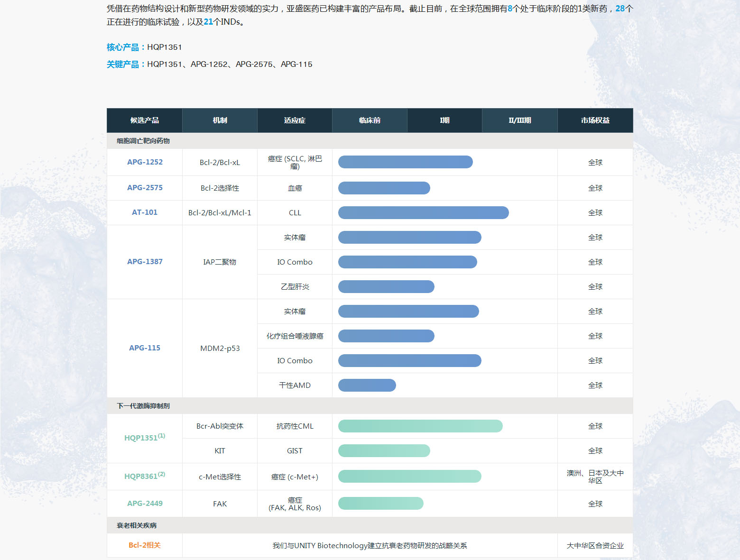The image size is (740, 560).
Task: Click the 癌症 (c-Met+) indication cell
Action: coord(295,477)
